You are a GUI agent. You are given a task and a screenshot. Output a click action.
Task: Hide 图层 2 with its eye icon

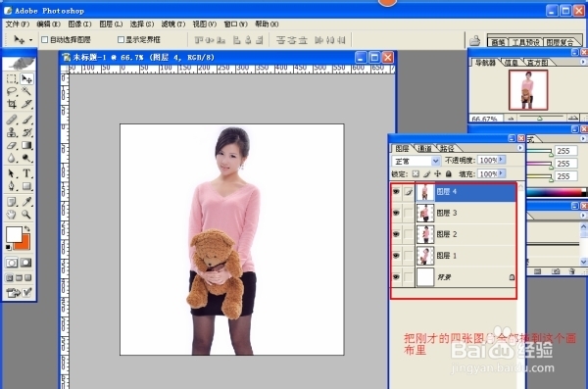click(x=396, y=234)
